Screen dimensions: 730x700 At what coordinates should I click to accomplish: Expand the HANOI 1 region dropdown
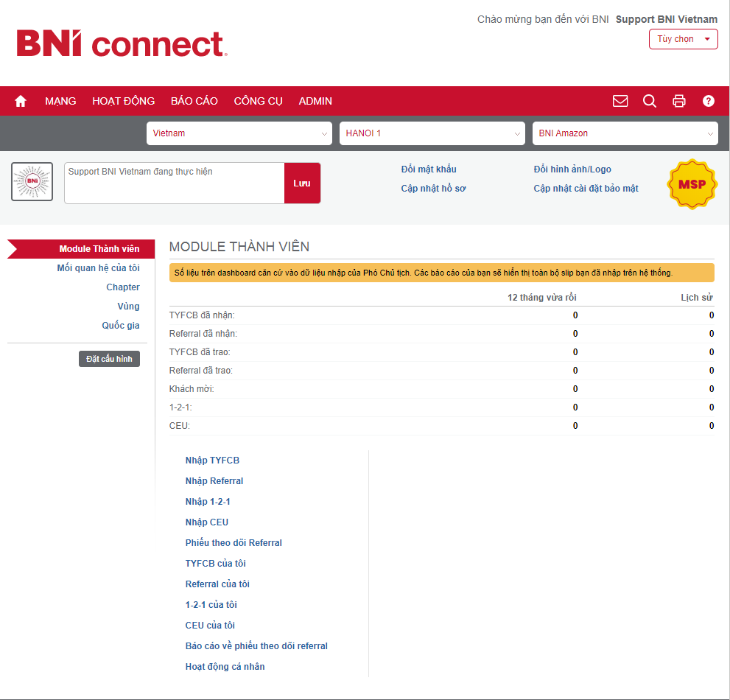click(432, 133)
